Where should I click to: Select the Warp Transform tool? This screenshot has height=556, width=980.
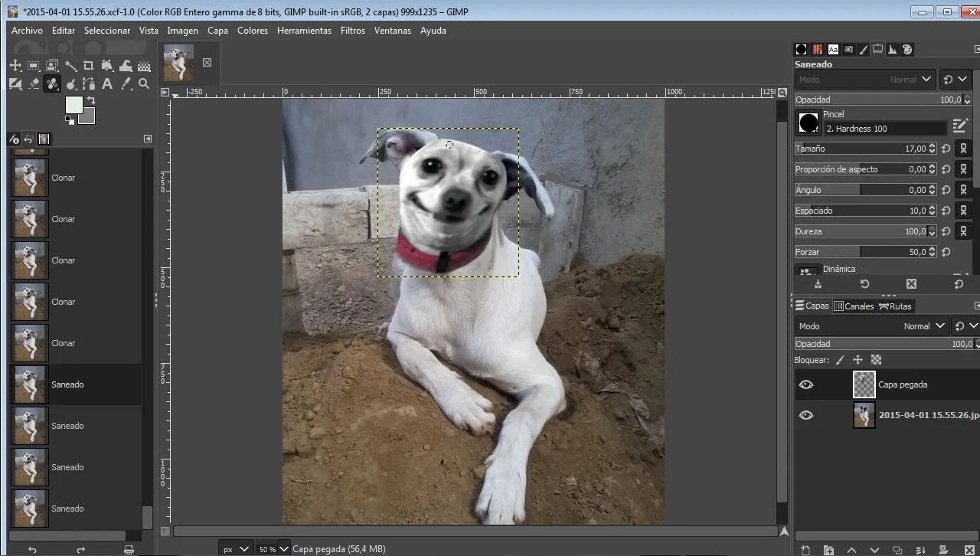[126, 66]
